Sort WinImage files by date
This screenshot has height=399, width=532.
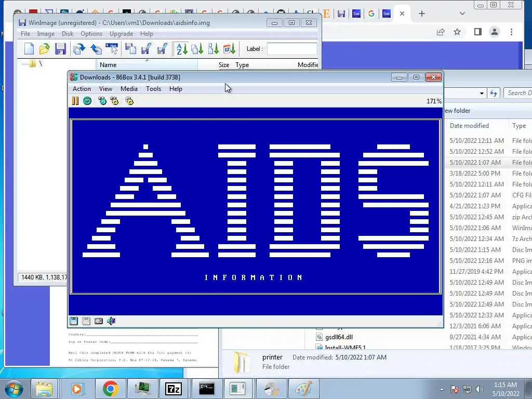229,49
